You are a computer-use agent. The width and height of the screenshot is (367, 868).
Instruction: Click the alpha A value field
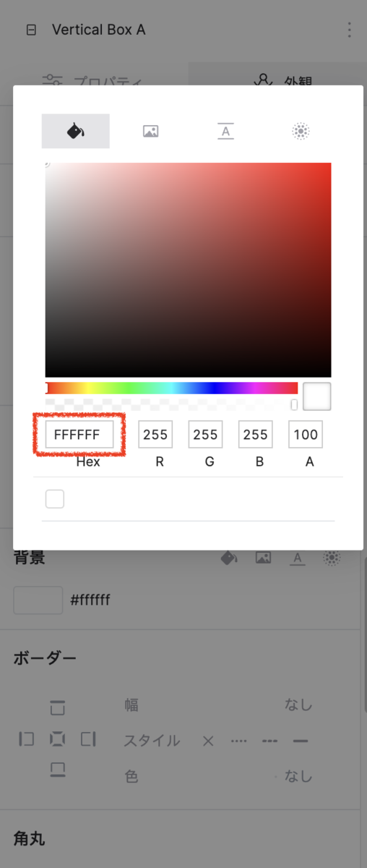[x=306, y=435]
